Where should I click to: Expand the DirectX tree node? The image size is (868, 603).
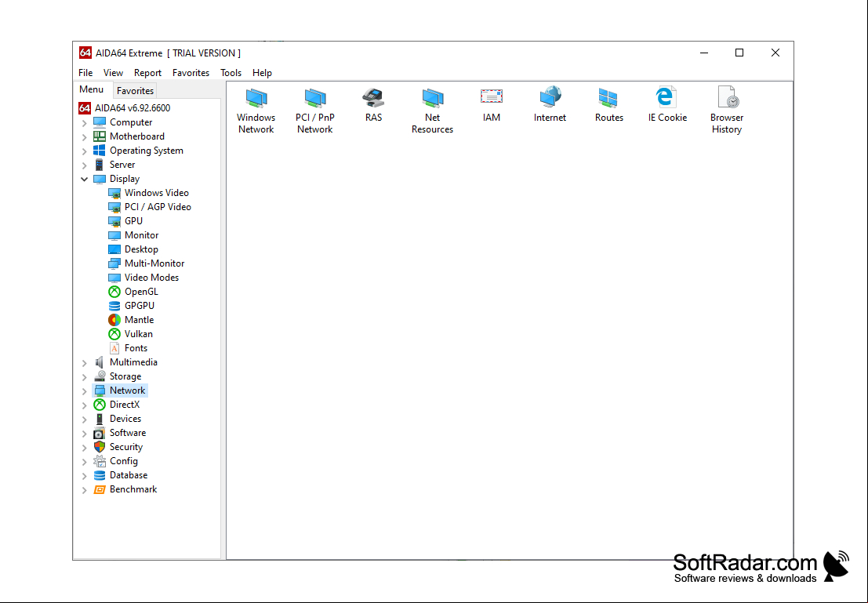click(x=84, y=405)
